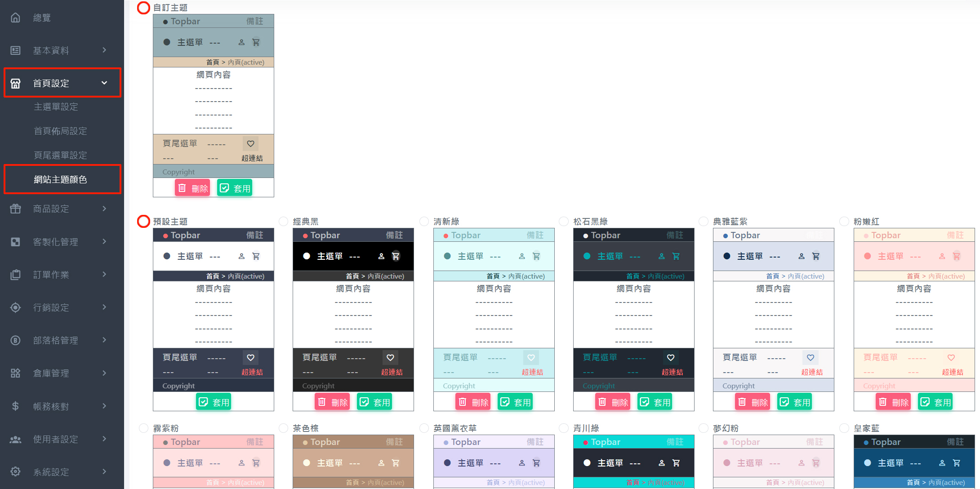Click the dollar icon for 帳務核對
Viewport: 980px width, 489px height.
coord(15,406)
